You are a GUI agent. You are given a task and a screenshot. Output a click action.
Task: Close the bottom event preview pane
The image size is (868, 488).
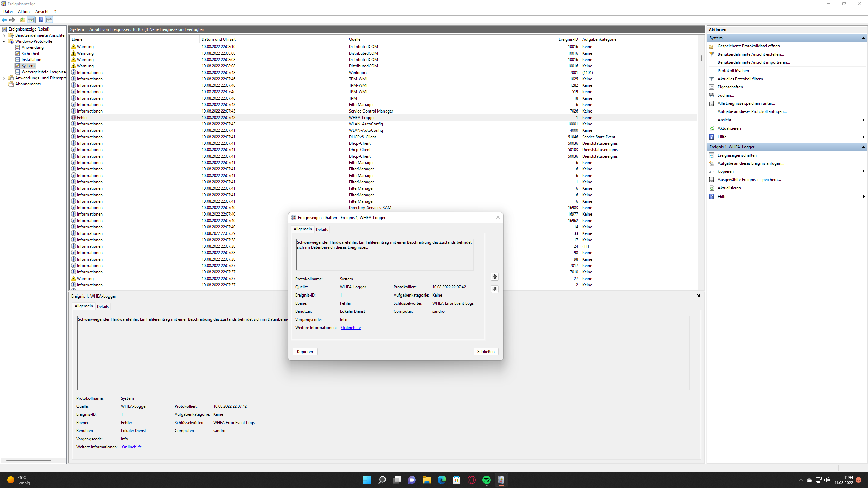point(699,296)
